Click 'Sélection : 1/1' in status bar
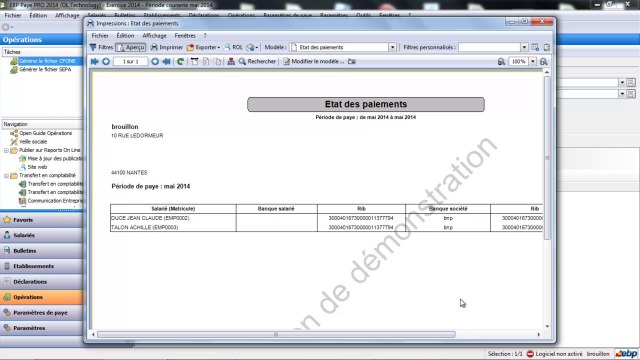Viewport: 640px width, 360px height. tap(505, 354)
